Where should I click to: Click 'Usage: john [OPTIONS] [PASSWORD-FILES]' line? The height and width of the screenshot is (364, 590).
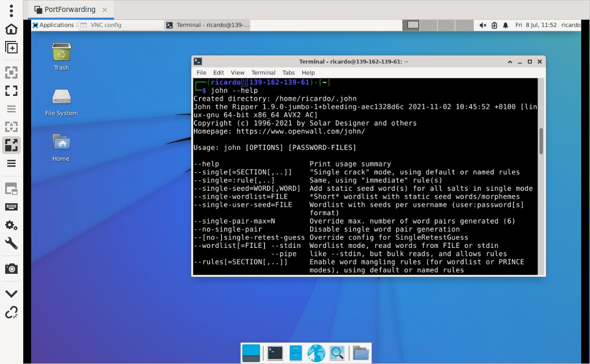click(x=275, y=148)
